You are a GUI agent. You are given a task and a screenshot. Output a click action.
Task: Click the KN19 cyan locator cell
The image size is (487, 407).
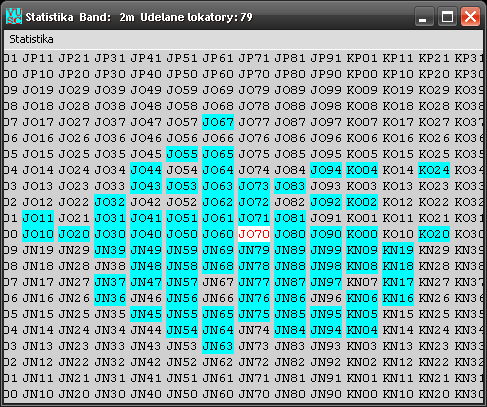[398, 250]
